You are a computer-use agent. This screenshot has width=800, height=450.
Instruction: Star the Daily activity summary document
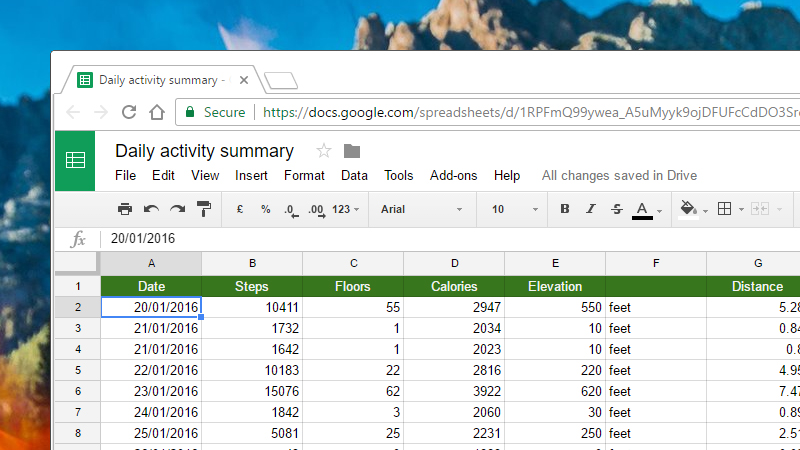(323, 151)
